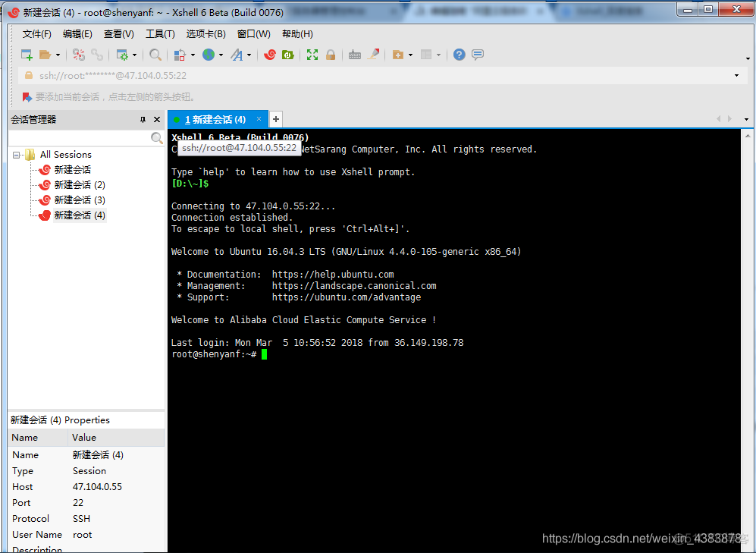756x553 pixels.
Task: Expand the color scheme dropdown arrow
Action: (x=193, y=55)
